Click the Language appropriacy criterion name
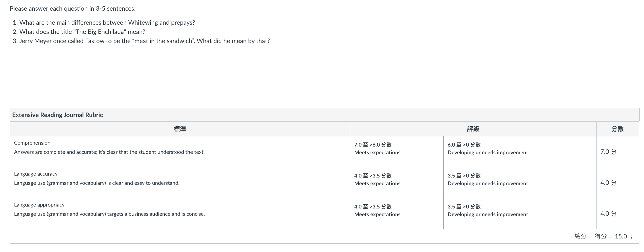Image resolution: width=644 pixels, height=252 pixels. click(x=39, y=205)
